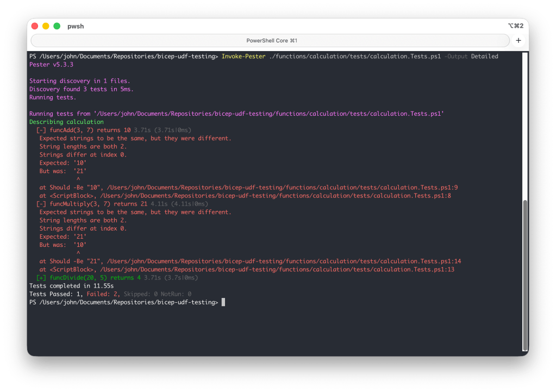Click the pwsh window title
Viewport: 556px width, 392px height.
pyautogui.click(x=76, y=26)
